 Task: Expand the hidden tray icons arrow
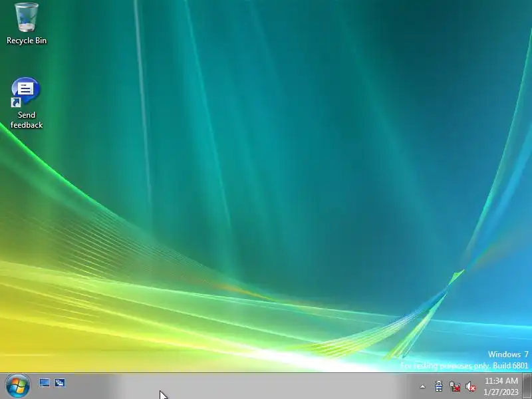point(423,386)
